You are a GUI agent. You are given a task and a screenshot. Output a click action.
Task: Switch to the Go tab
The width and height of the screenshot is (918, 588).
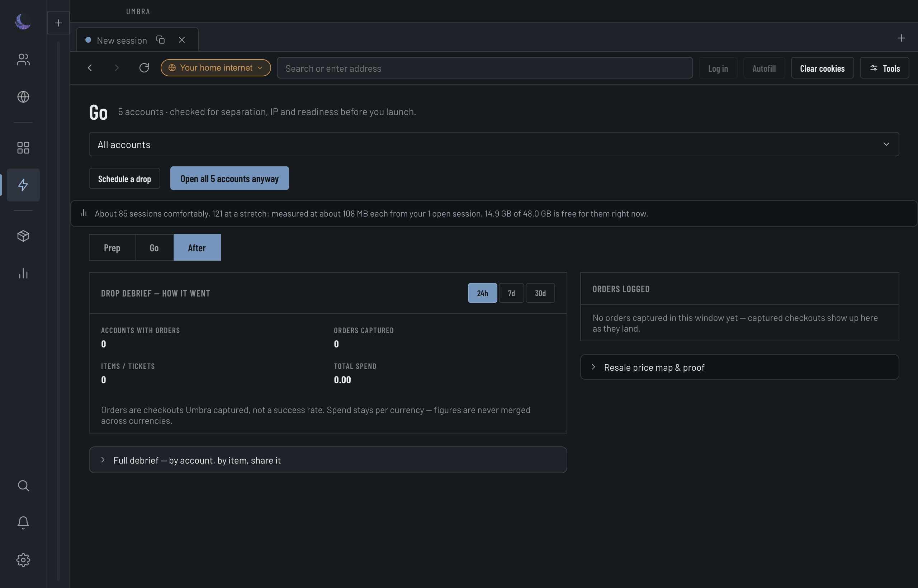click(154, 247)
